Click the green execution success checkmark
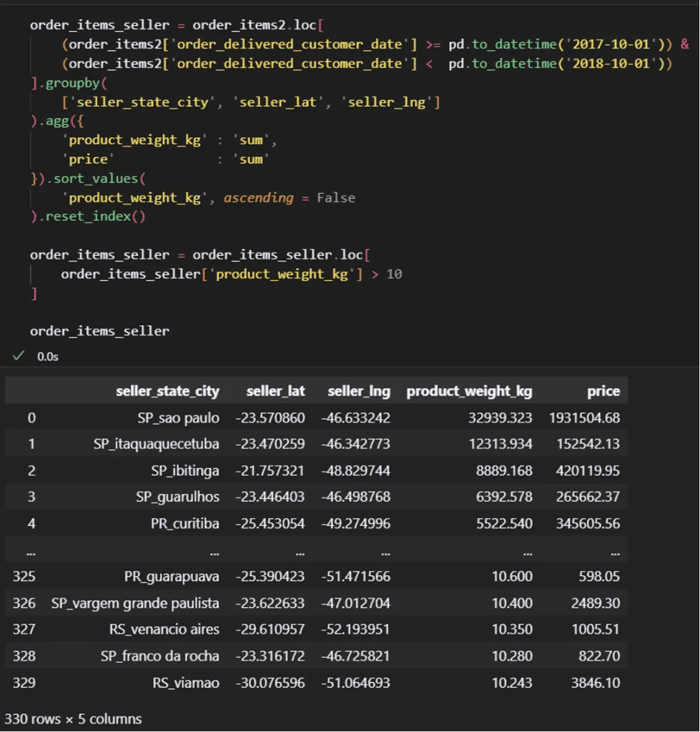 point(19,356)
